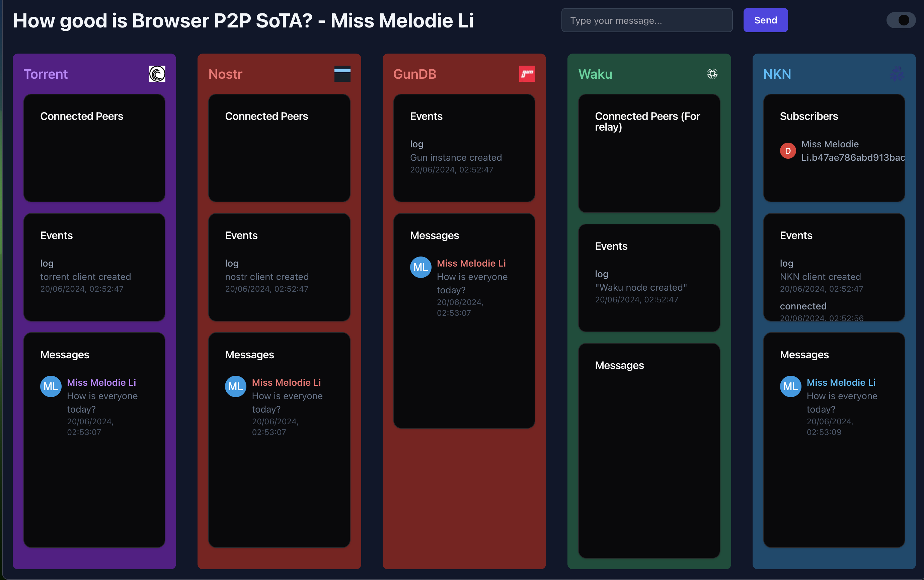Click nostr client created timestamp 02:52:47

coord(267,289)
